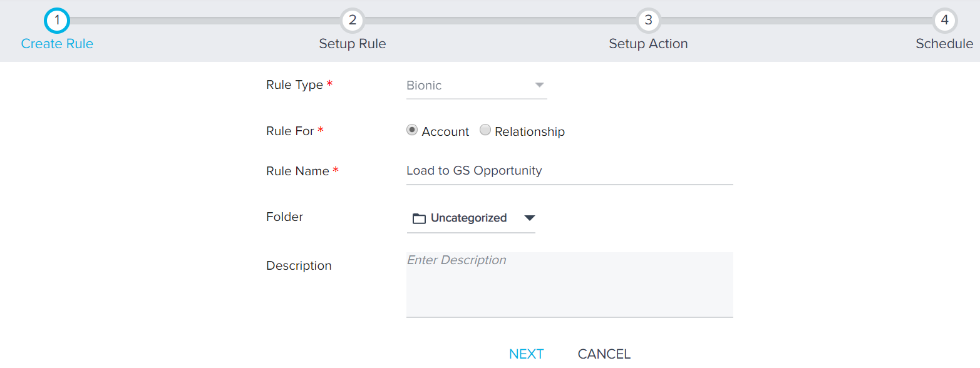Click the step 1 circle icon
Image resolution: width=980 pixels, height=368 pixels.
57,21
